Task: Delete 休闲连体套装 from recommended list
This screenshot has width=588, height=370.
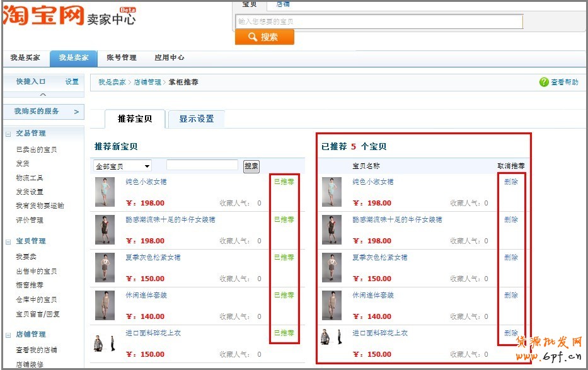Action: [510, 296]
